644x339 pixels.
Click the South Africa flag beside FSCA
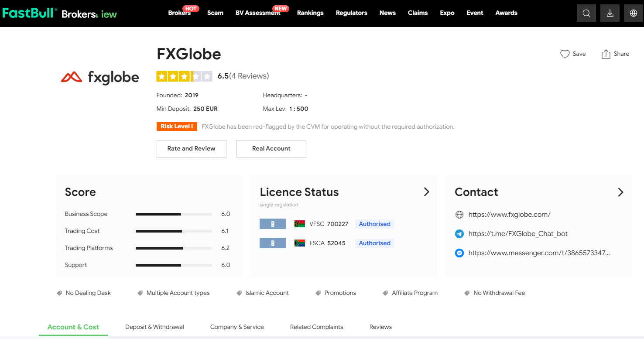point(300,243)
